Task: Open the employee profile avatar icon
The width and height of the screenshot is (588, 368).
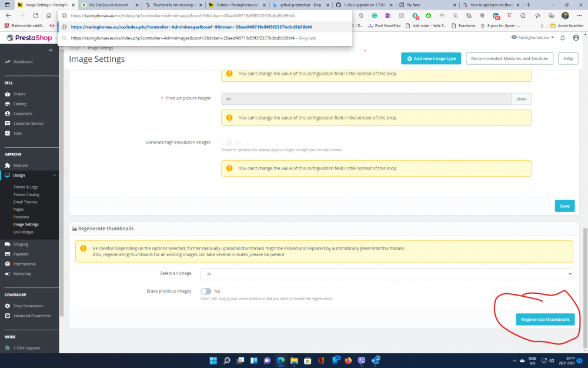Action: pos(576,38)
